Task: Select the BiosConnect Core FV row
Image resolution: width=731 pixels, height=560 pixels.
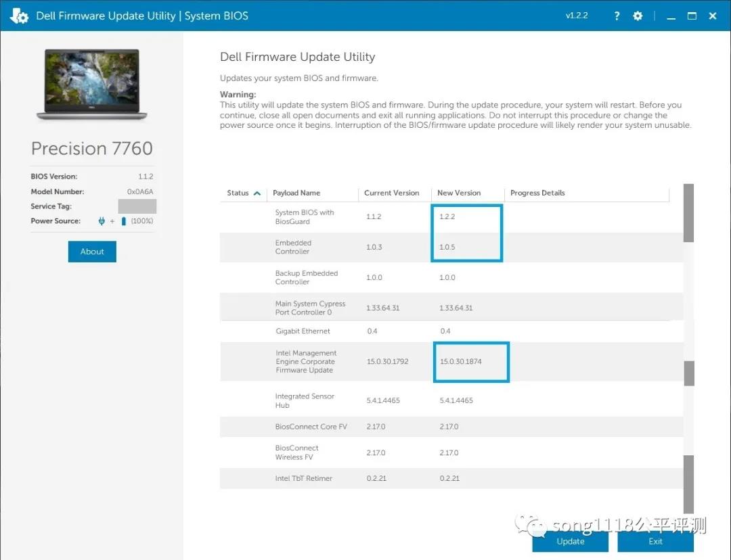Action: pyautogui.click(x=451, y=427)
